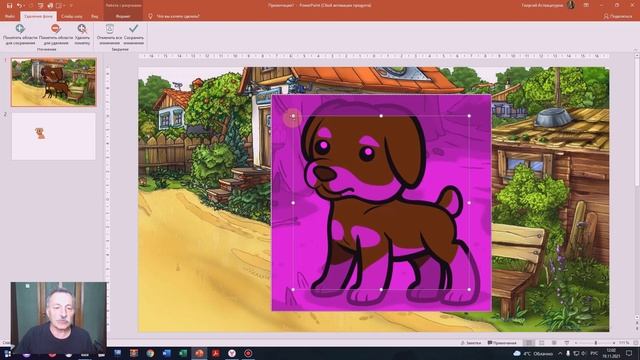Open the Customize Quick Access Toolbar arrow
640x360 pixels.
70,5
